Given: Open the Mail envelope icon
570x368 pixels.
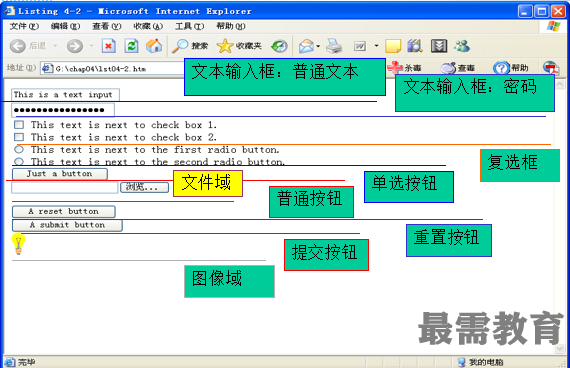Looking at the screenshot, I should (306, 46).
